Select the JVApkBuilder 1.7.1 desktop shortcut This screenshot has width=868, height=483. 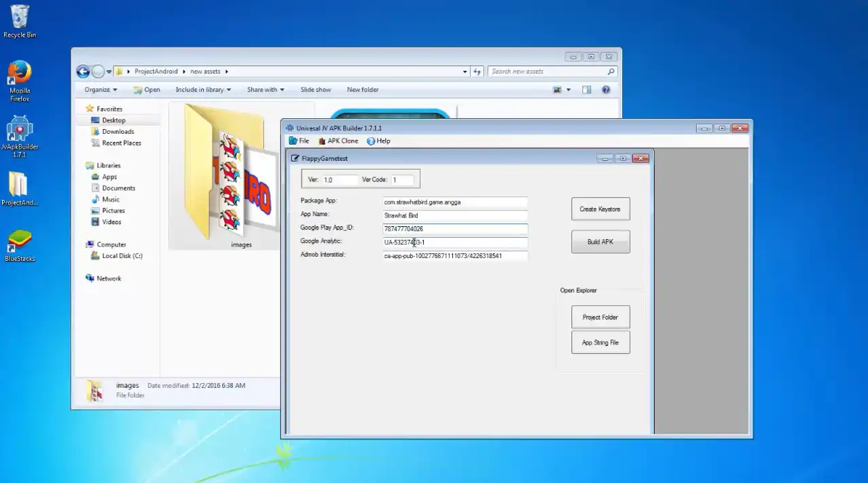(20, 136)
